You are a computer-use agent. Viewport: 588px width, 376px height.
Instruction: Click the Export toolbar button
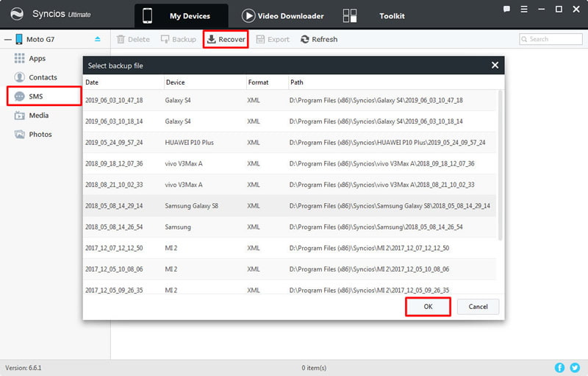tap(273, 39)
